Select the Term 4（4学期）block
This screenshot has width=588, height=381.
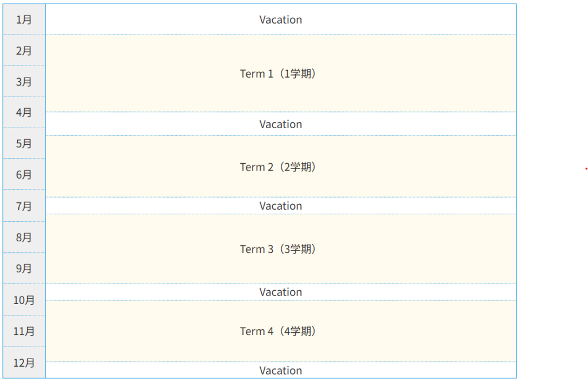tap(280, 331)
